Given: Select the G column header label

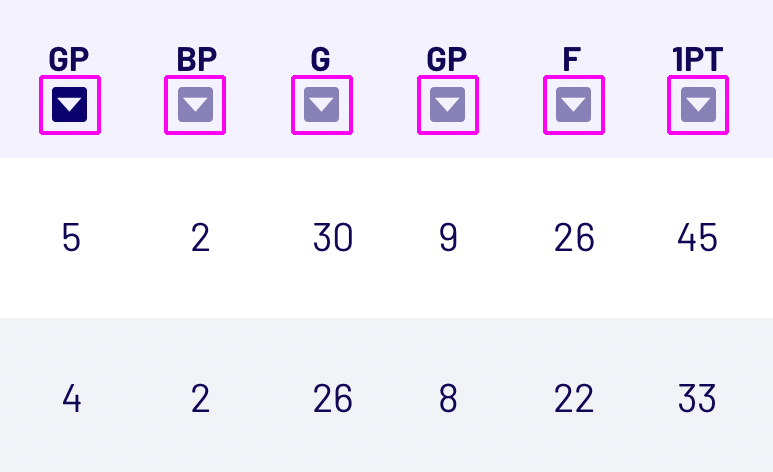Looking at the screenshot, I should point(320,60).
